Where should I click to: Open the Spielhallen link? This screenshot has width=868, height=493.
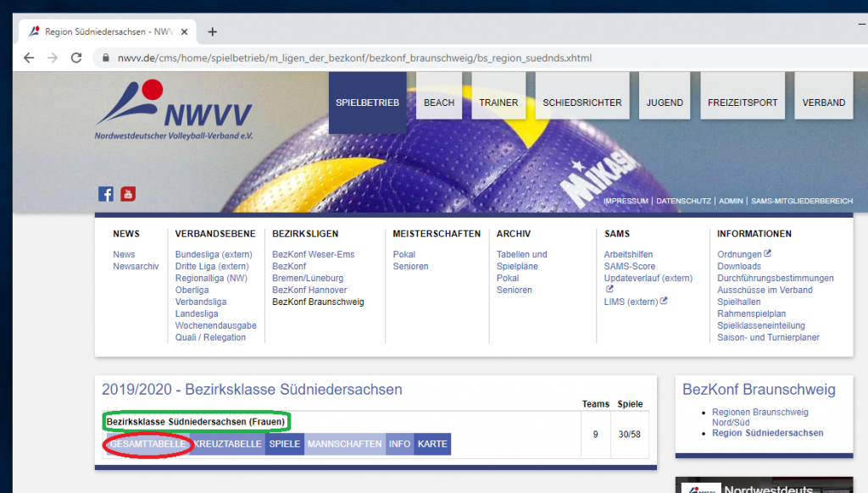[739, 302]
